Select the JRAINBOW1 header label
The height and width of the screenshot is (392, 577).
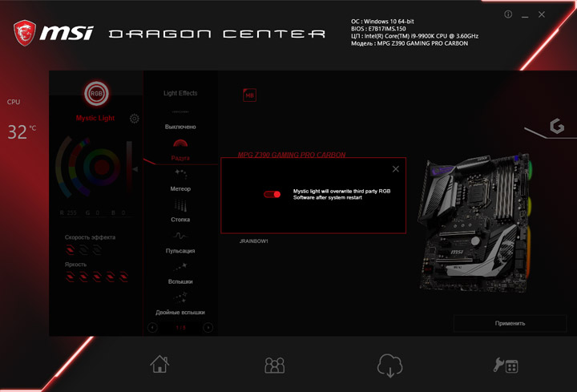click(254, 241)
